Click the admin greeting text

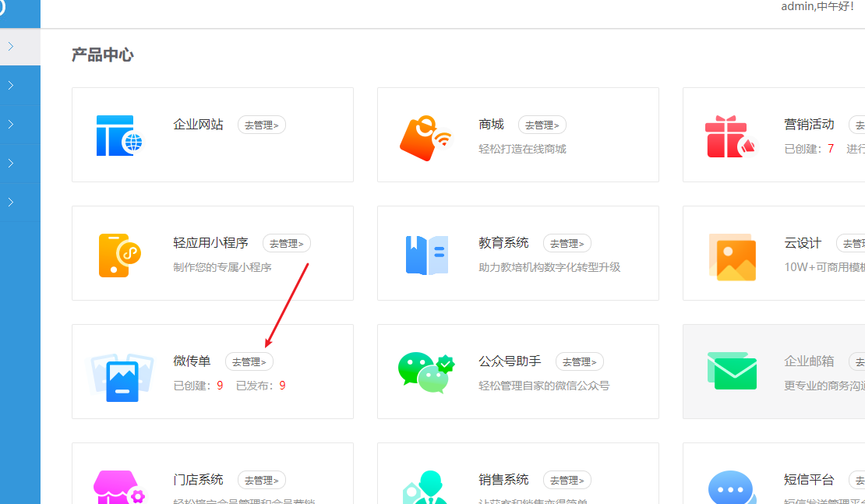(x=817, y=7)
